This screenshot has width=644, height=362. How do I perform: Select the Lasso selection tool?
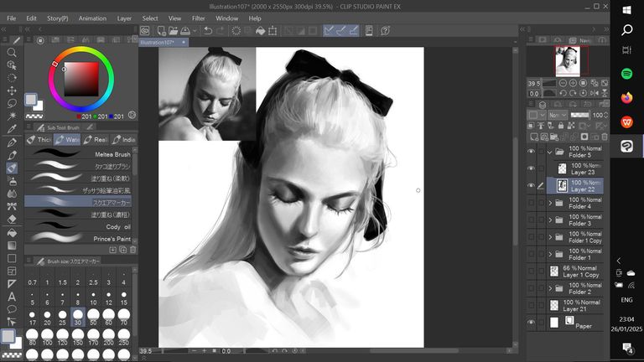click(x=12, y=103)
